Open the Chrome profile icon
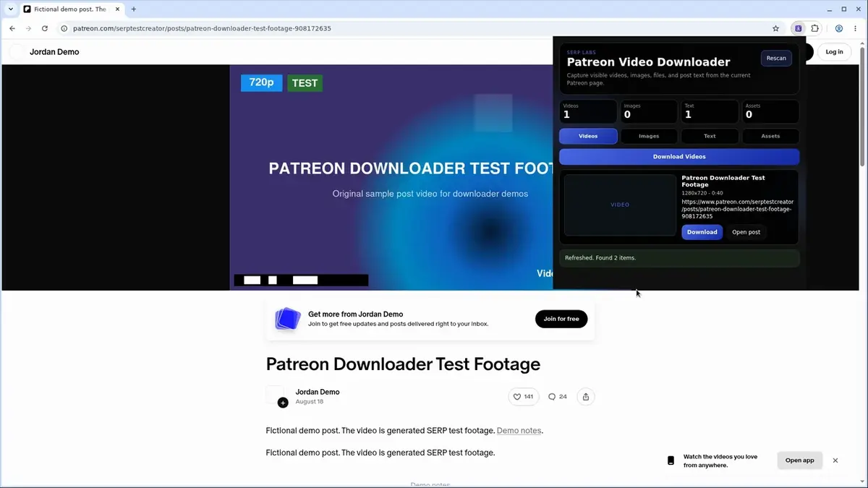Viewport: 868px width, 488px height. [x=839, y=28]
